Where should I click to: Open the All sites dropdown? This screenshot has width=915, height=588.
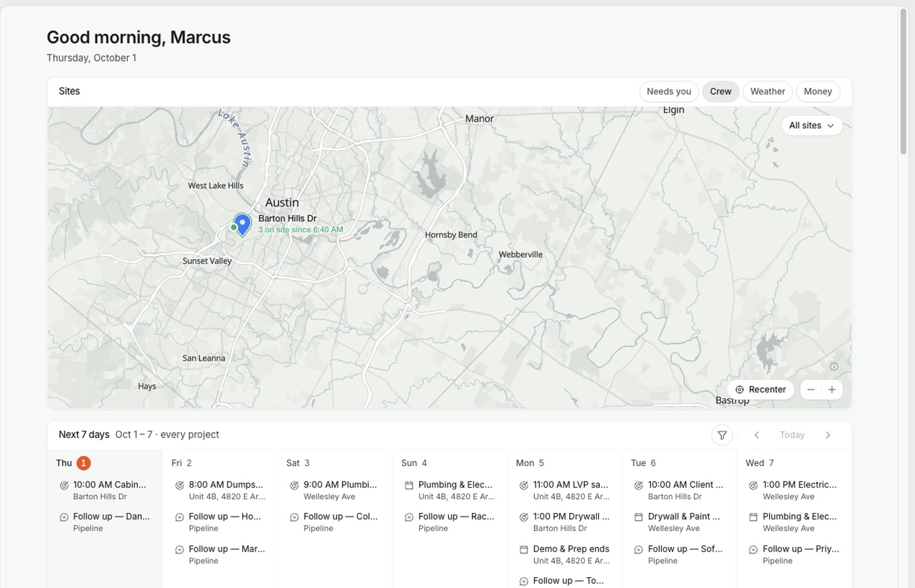point(812,126)
